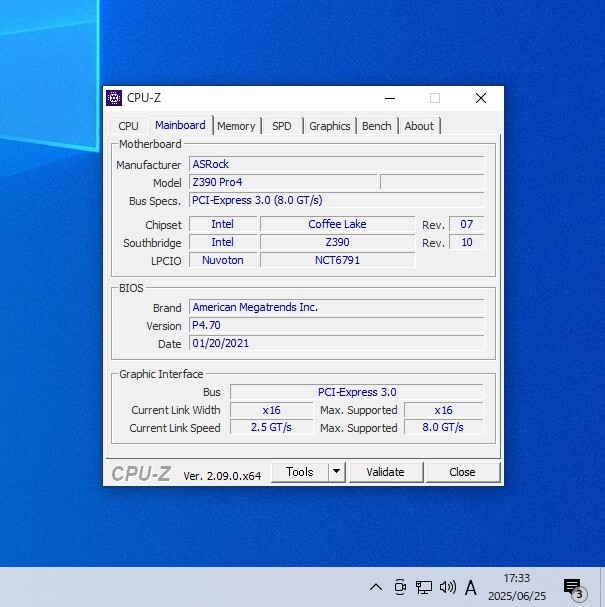This screenshot has height=607, width=605.
Task: Click the empty field beside the Model
Action: click(x=432, y=182)
